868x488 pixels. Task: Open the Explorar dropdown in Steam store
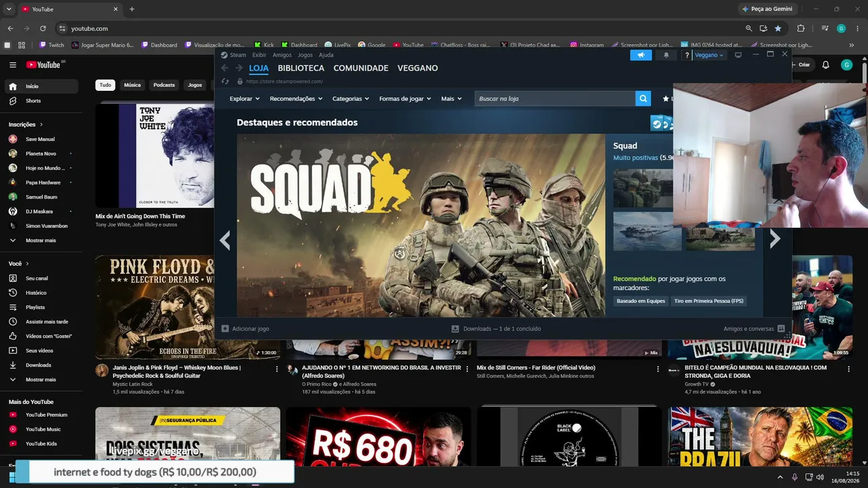point(245,99)
